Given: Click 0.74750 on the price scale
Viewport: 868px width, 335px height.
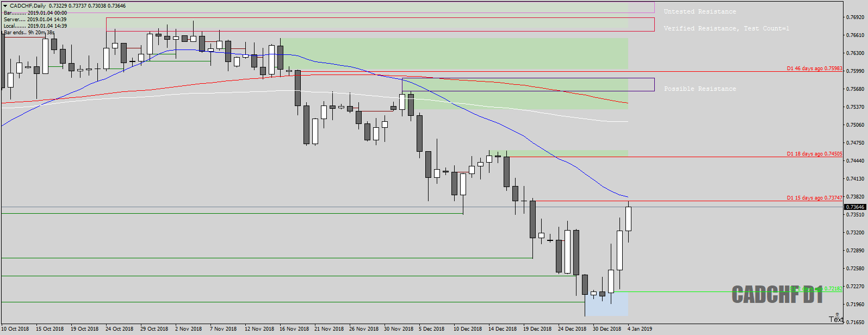Looking at the screenshot, I should click(855, 143).
